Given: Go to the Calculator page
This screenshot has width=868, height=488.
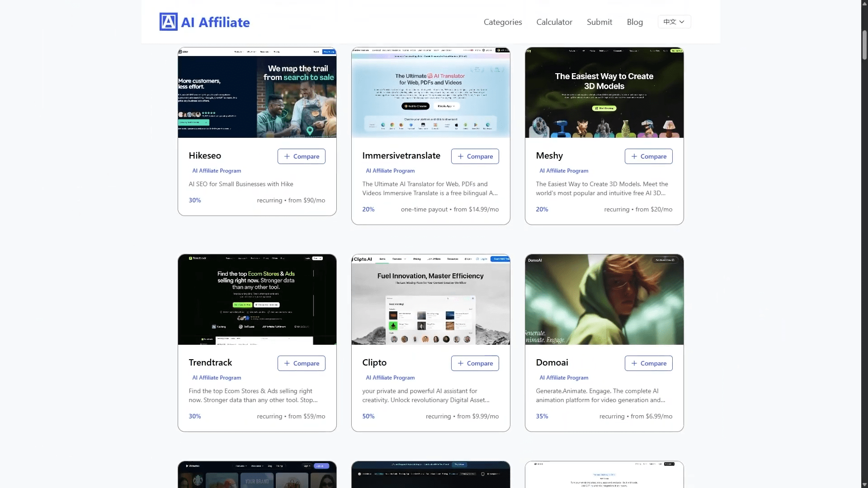Looking at the screenshot, I should click(x=554, y=22).
